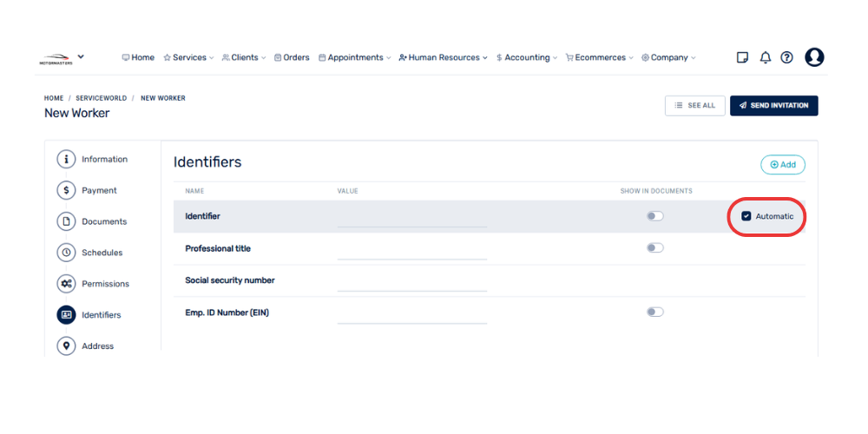The width and height of the screenshot is (868, 434).
Task: Open the user profile avatar
Action: [814, 57]
